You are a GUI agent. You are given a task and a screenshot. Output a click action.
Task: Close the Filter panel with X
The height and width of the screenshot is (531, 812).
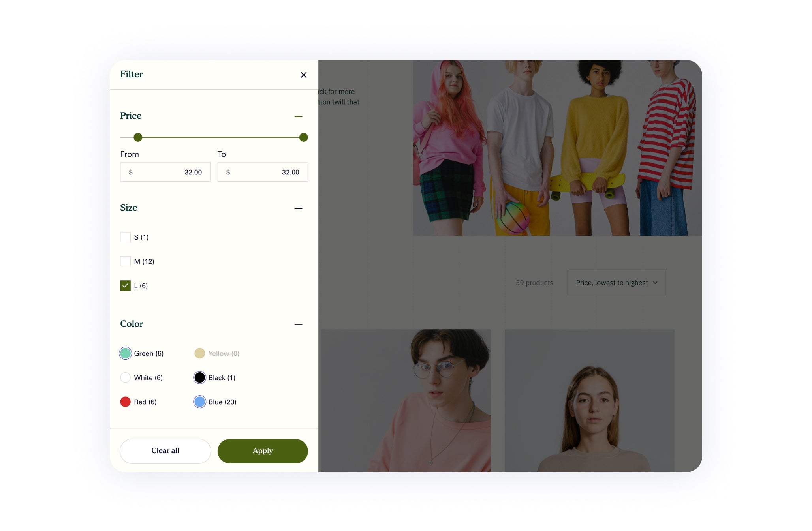pos(303,75)
